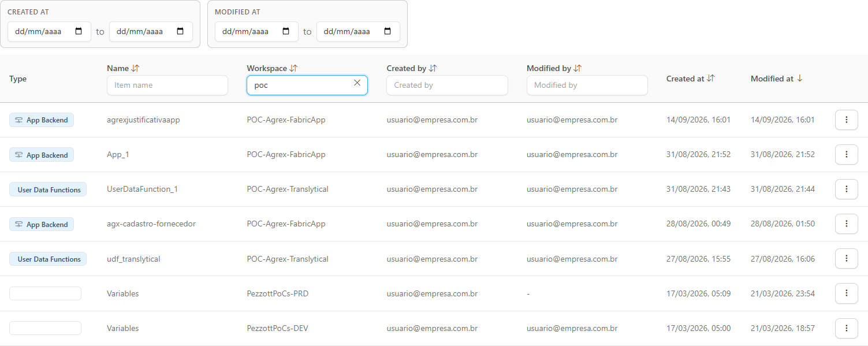868x346 pixels.
Task: Open calendar picker for Created At start date
Action: point(79,32)
